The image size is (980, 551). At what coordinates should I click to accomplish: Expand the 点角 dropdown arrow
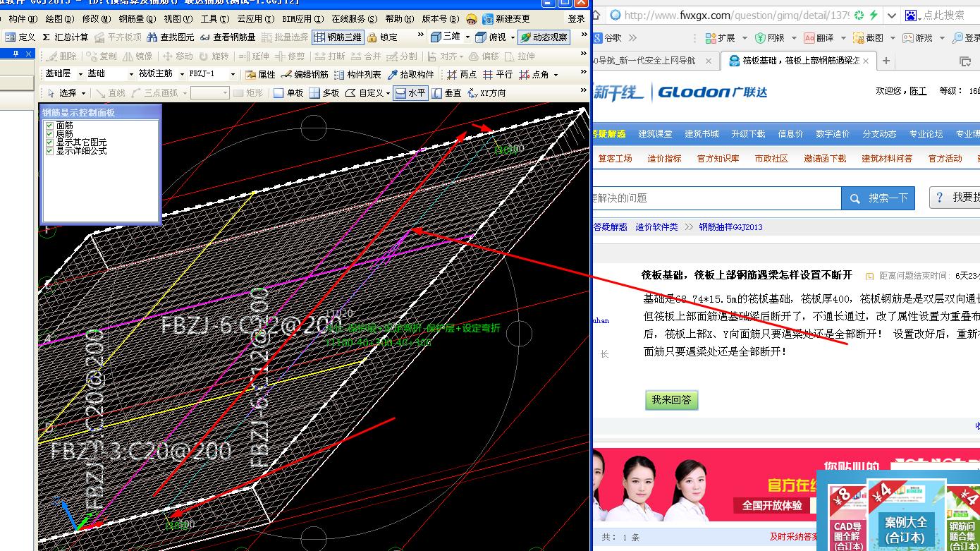click(556, 74)
